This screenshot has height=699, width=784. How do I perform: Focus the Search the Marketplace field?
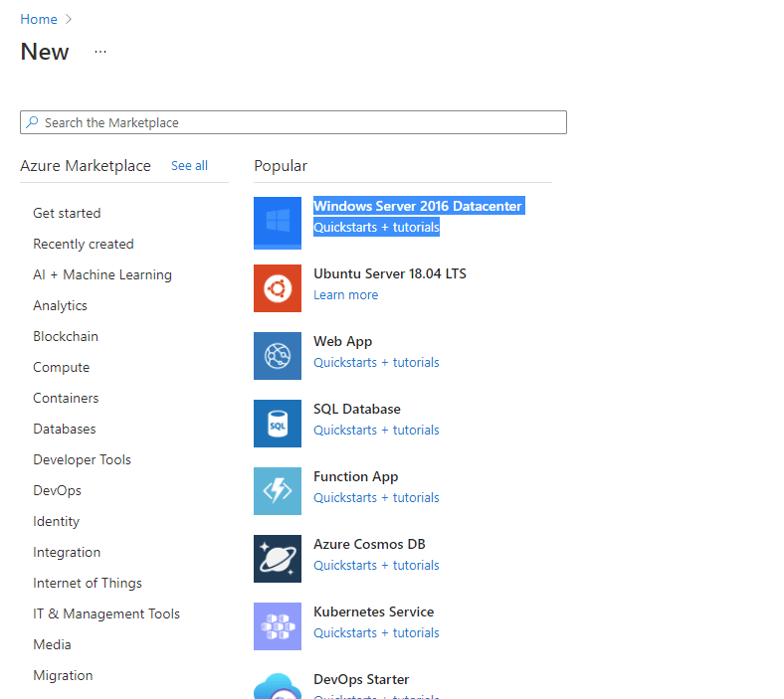(x=294, y=122)
